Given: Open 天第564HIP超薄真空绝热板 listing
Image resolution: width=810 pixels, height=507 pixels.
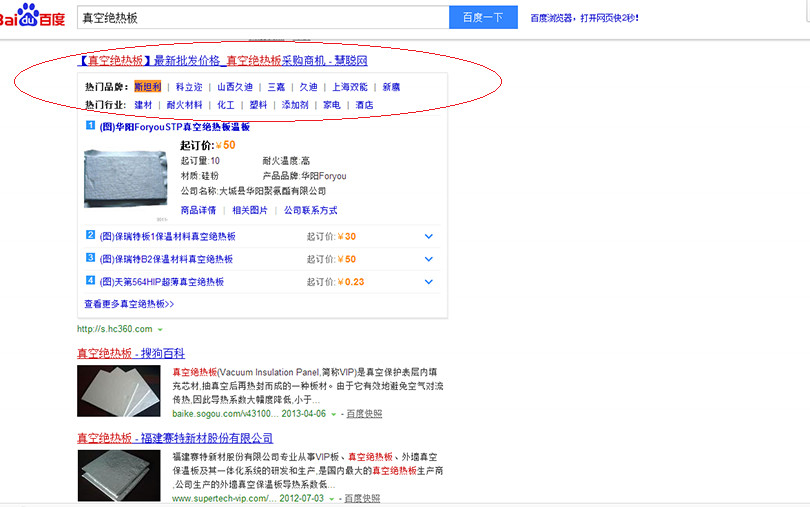Looking at the screenshot, I should tap(162, 282).
